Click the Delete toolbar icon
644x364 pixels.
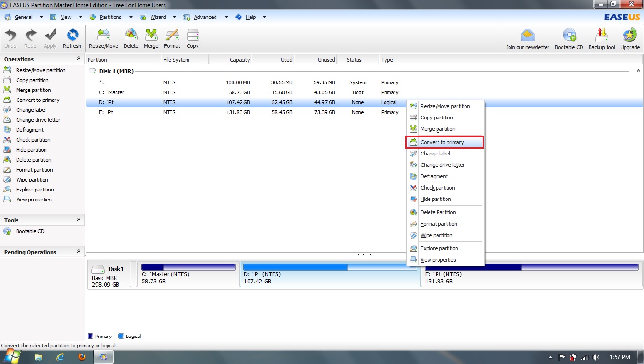[x=131, y=39]
